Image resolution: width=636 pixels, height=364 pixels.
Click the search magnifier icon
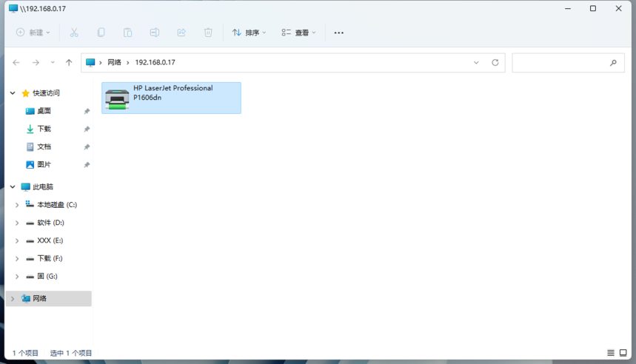613,63
